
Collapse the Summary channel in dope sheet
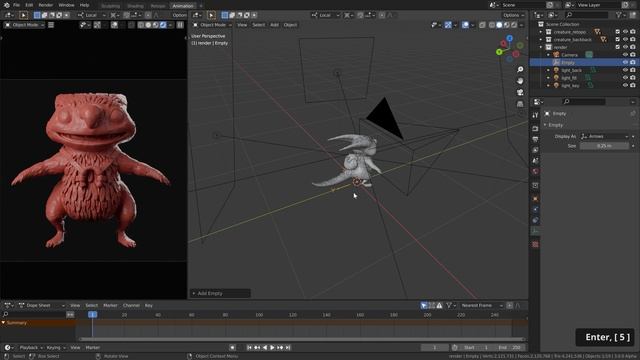[4, 323]
